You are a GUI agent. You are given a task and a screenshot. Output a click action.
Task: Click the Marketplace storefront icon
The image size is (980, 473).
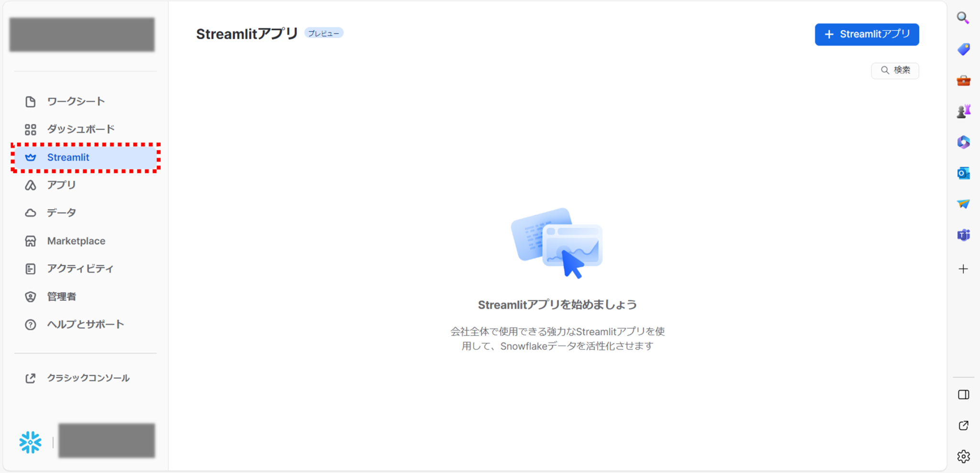tap(30, 241)
